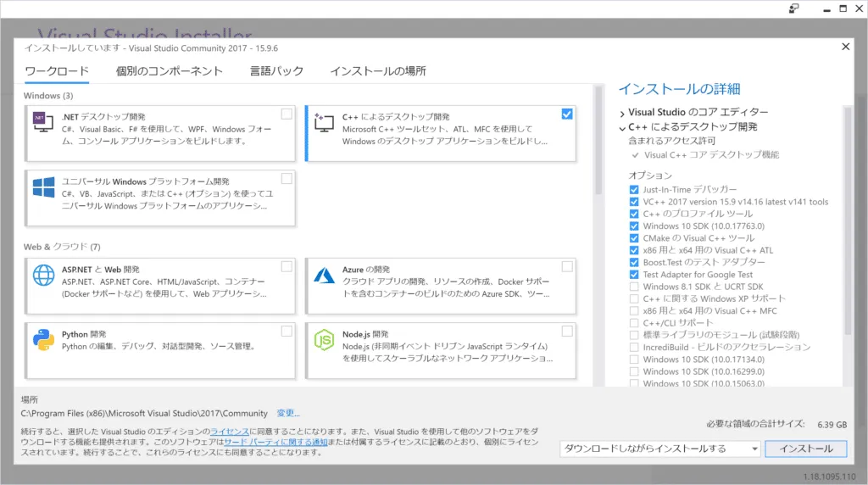Screen dimensions: 868x485
Task: Open the サード パーティに関する通知 link
Action: 275,442
